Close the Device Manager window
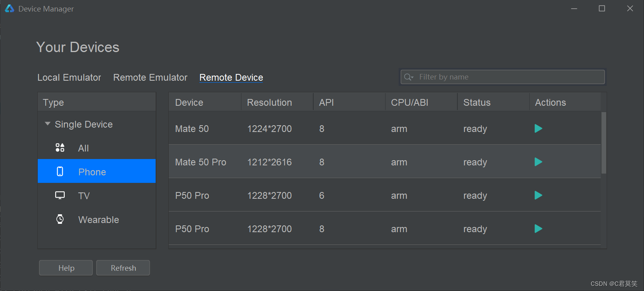644x291 pixels. click(630, 8)
